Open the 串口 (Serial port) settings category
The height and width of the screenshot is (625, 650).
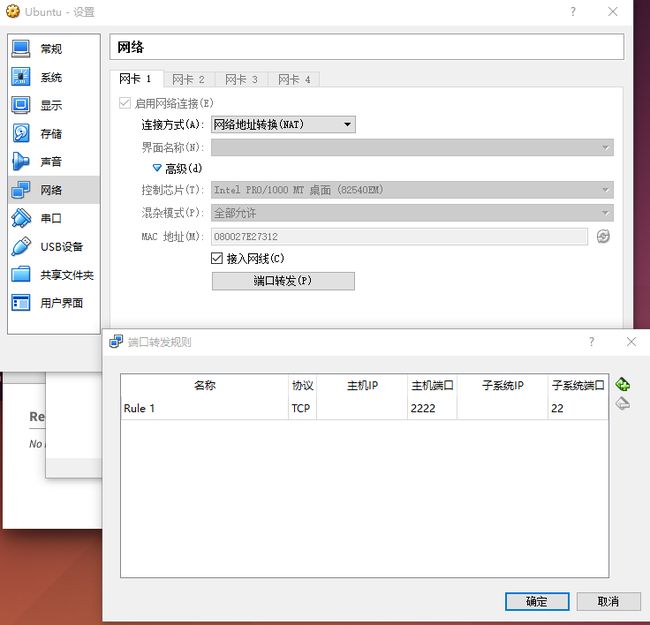click(53, 218)
